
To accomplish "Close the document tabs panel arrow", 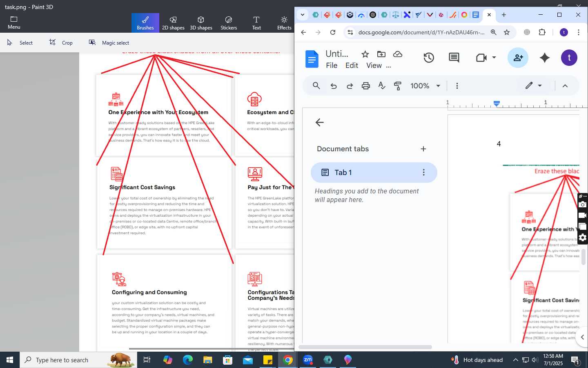I will (x=320, y=122).
